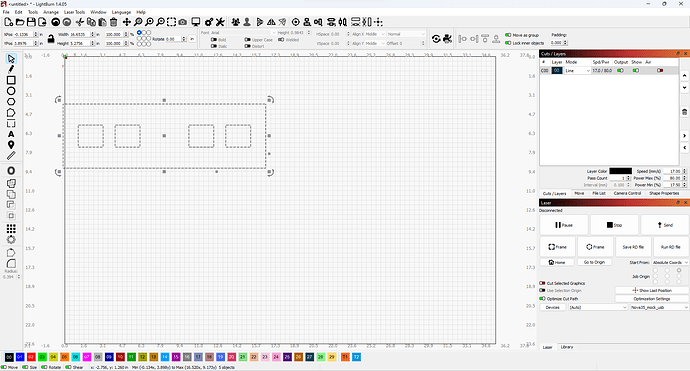Expand the Start From dropdown
Screen dimensions: 690x371
point(670,262)
